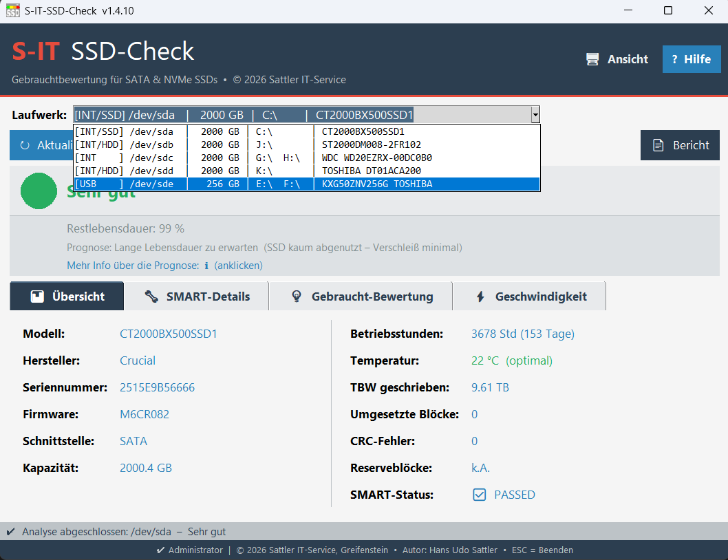Select USB /dev/sde KXG50ZNV256G TOSHIBA entry
Screen dimensions: 728x560
click(x=306, y=184)
